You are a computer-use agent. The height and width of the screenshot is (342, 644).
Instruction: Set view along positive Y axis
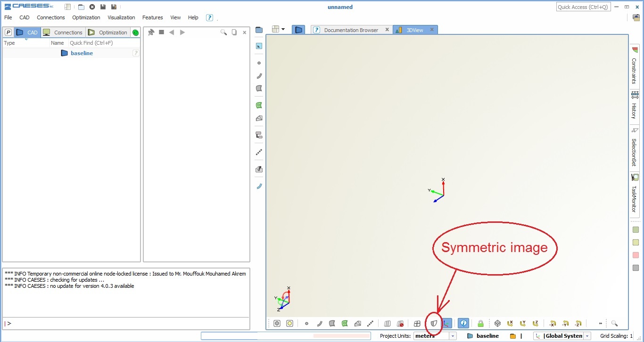click(x=523, y=324)
